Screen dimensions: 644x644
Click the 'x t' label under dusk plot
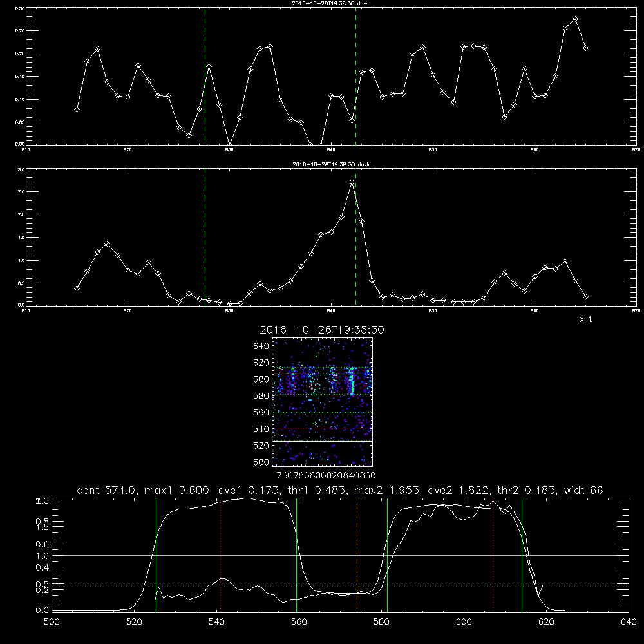click(x=585, y=319)
